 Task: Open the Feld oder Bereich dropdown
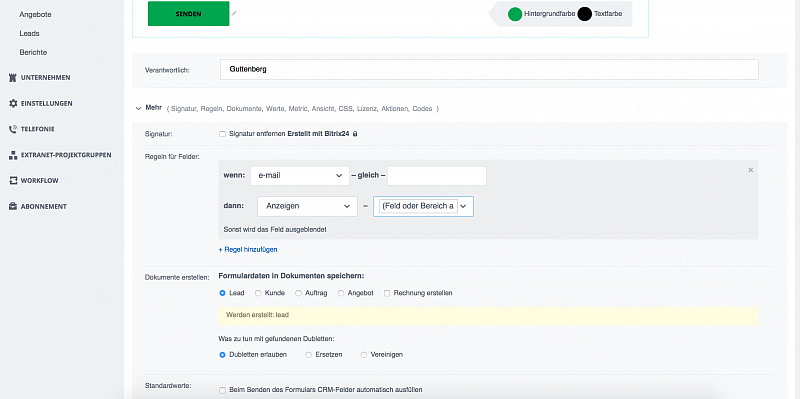click(423, 206)
